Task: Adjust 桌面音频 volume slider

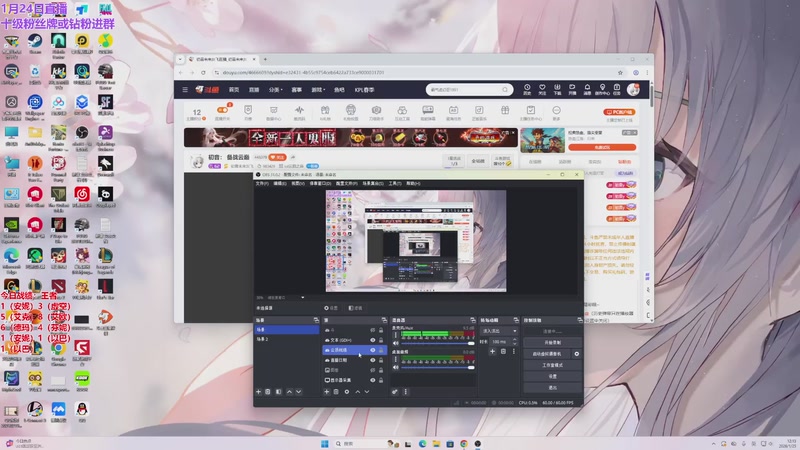Action: (438, 367)
